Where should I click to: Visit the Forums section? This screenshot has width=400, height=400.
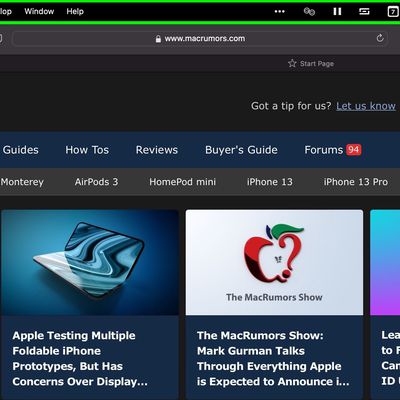click(324, 150)
